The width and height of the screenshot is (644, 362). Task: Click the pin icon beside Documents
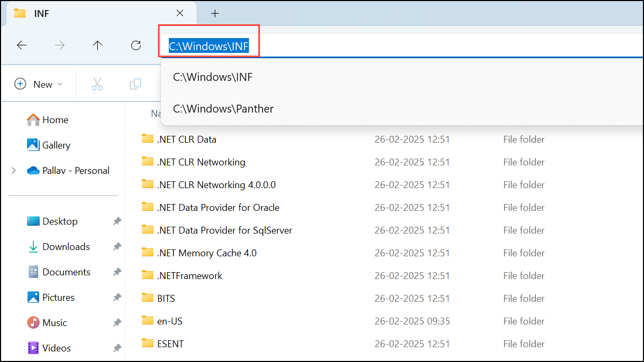click(x=117, y=272)
